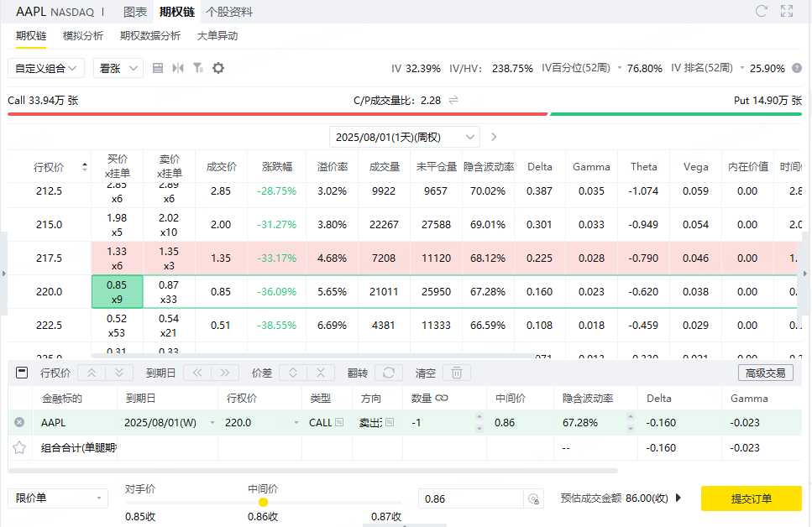Open the IV percentile 52-week dropdown

pyautogui.click(x=620, y=68)
